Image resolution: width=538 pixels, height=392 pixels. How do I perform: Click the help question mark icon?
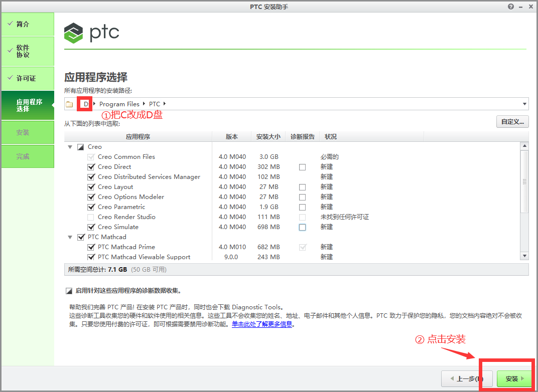click(511, 7)
